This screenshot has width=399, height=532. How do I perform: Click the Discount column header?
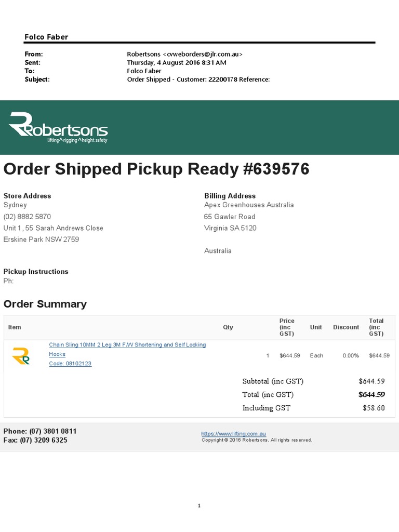[346, 327]
